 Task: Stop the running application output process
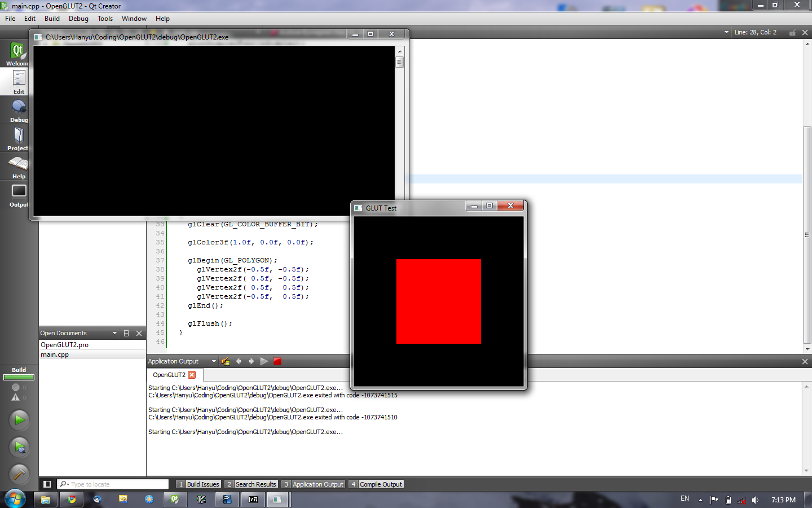pyautogui.click(x=277, y=361)
